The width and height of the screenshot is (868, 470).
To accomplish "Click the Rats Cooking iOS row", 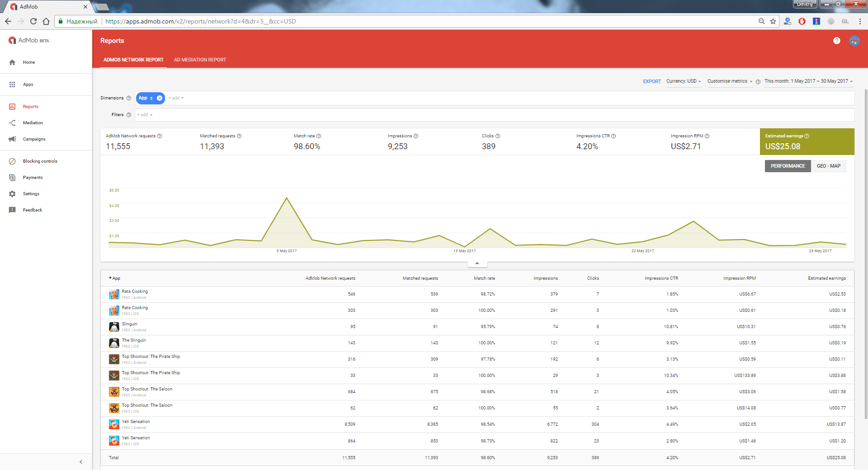I will click(477, 310).
